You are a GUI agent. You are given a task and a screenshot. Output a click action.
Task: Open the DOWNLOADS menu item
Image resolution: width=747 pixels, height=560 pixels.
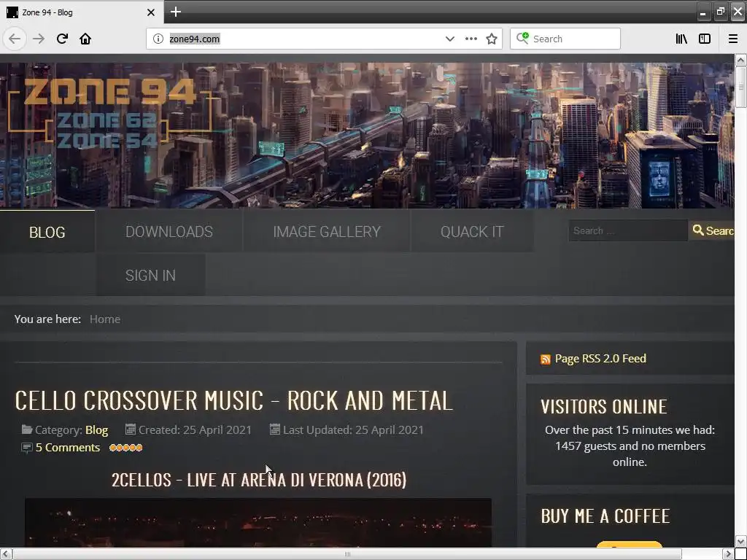(x=169, y=231)
